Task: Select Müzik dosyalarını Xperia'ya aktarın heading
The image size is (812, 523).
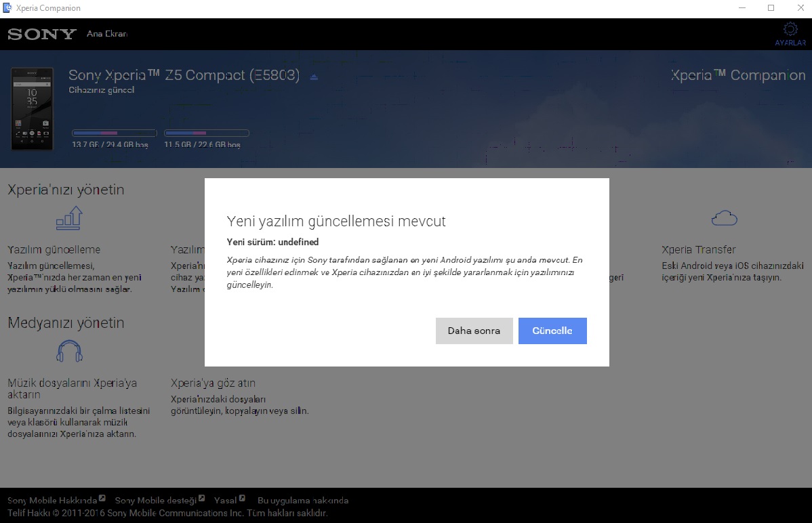Action: [x=72, y=388]
